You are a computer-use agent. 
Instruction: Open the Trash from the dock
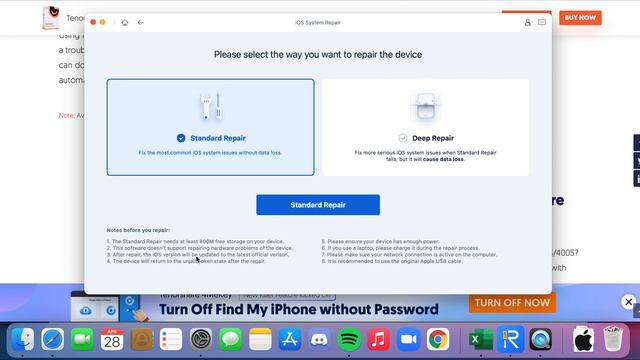pos(613,338)
